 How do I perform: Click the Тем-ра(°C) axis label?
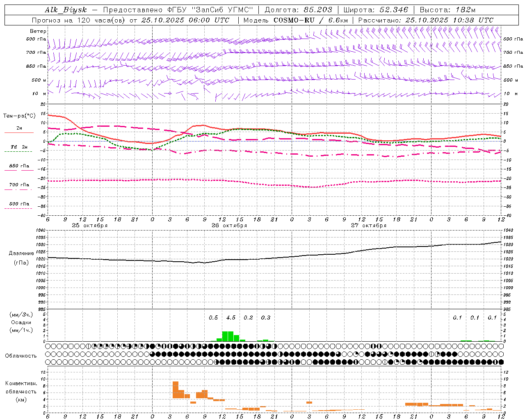pyautogui.click(x=19, y=116)
